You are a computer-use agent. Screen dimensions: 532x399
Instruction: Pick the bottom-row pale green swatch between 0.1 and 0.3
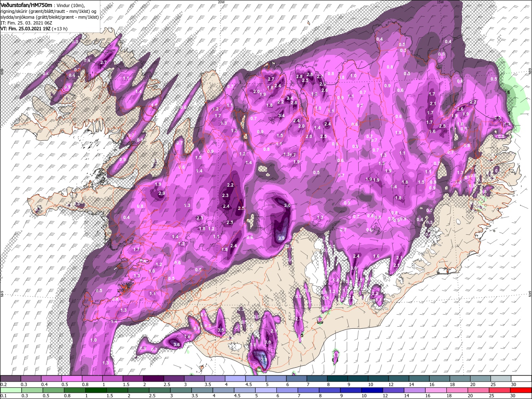[x=10, y=390]
